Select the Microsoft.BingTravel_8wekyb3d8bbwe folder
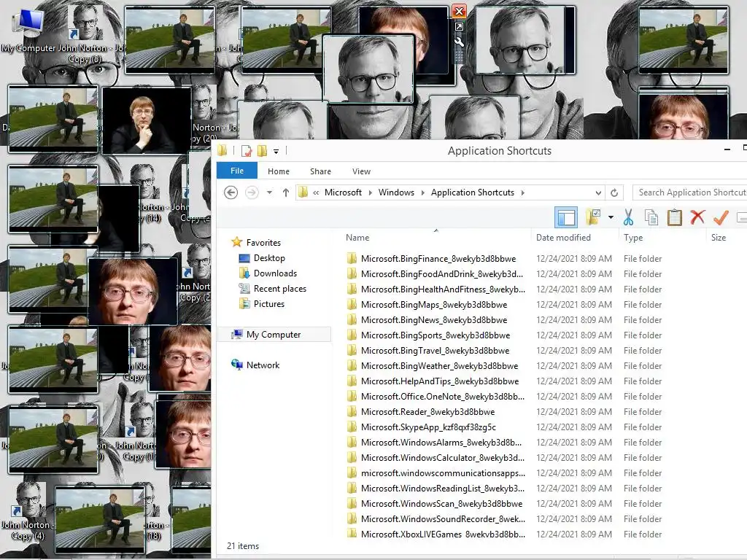The image size is (747, 560). coord(435,351)
